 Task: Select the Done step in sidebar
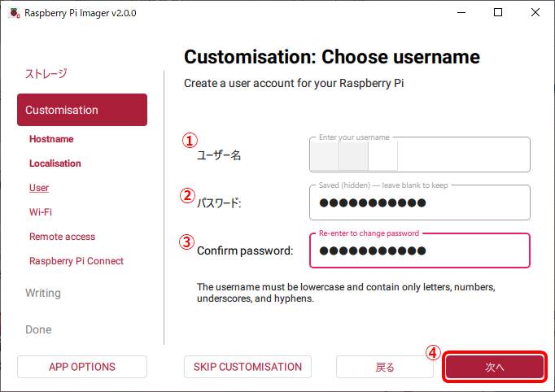pos(38,329)
